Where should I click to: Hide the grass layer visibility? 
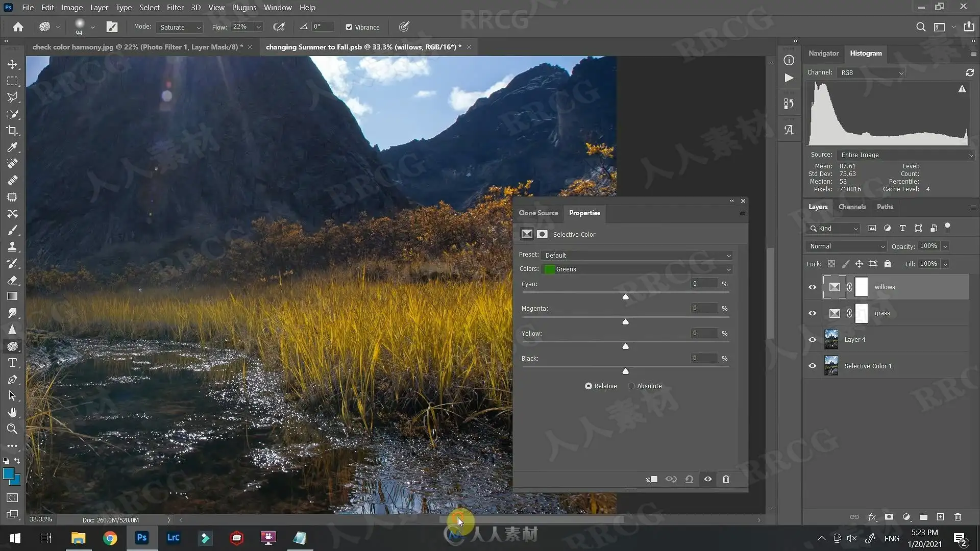[x=812, y=313]
